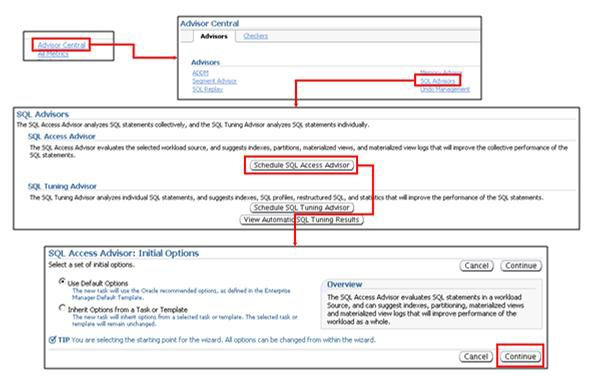Click Schedule SQL Tuning Advisor button
596x380 pixels.
pyautogui.click(x=301, y=207)
